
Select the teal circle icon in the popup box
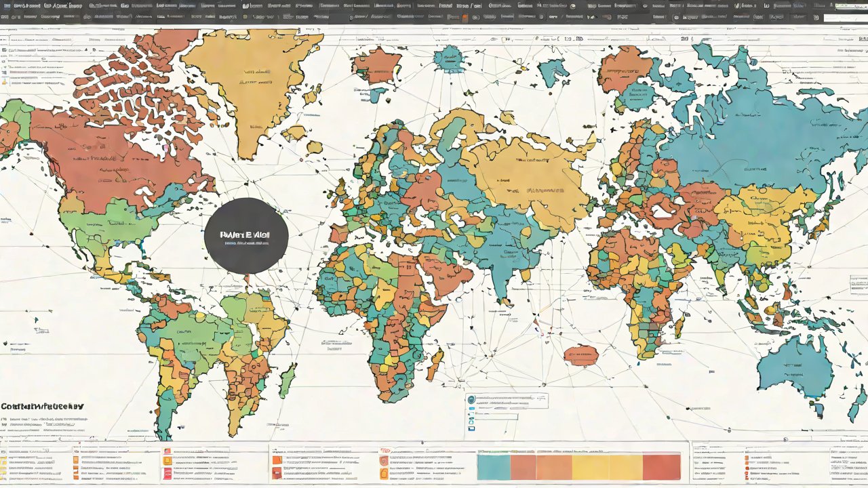(x=471, y=400)
